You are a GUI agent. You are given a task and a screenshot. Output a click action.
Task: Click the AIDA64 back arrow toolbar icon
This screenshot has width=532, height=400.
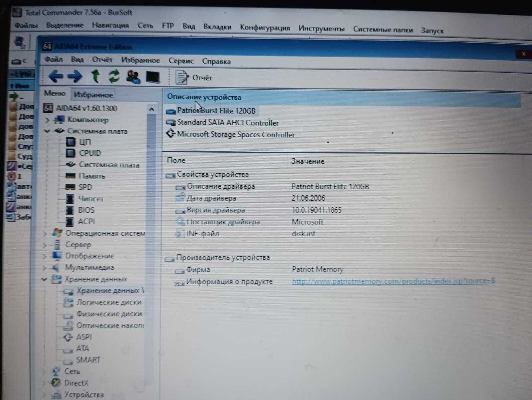tap(56, 76)
